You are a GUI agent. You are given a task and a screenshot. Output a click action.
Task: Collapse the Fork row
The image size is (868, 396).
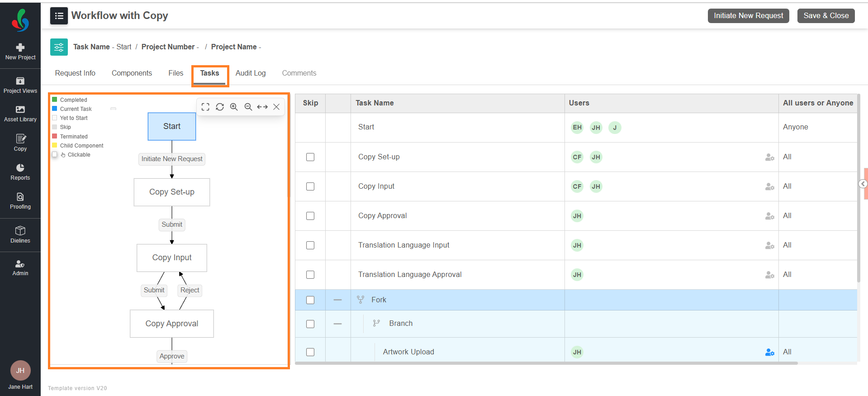337,300
